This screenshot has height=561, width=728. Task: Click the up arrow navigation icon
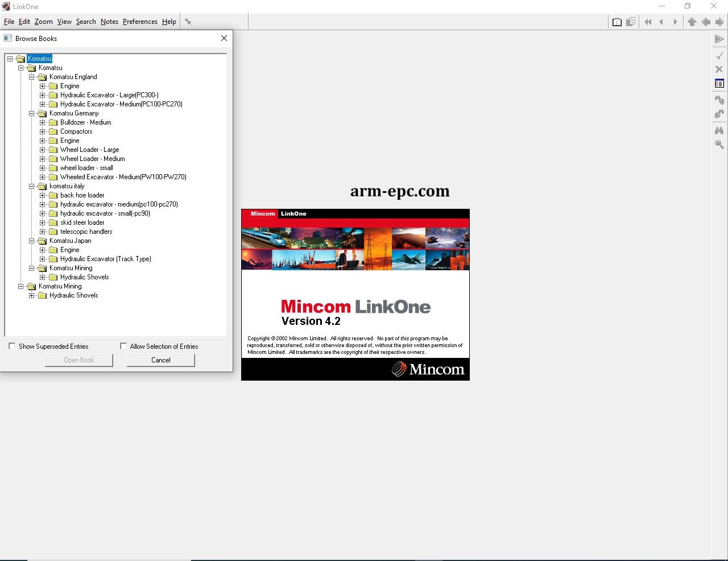(692, 22)
